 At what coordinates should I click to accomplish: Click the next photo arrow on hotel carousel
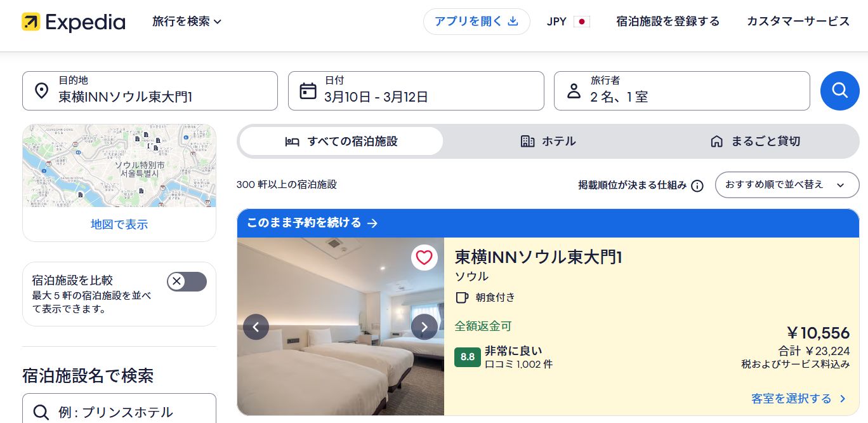pos(424,326)
